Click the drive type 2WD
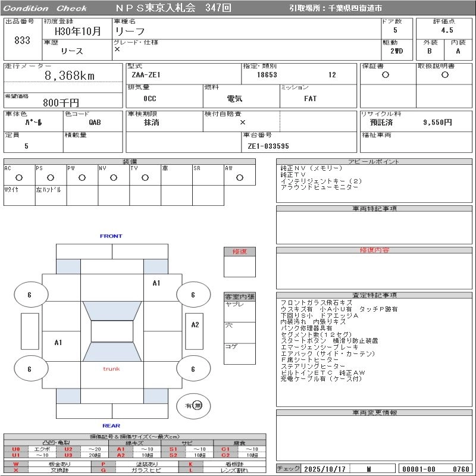476x476 pixels. (x=396, y=51)
